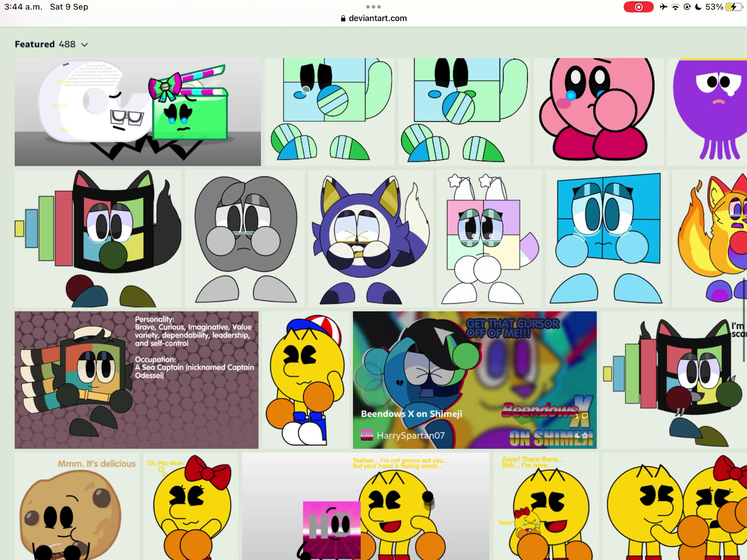Open the Sea Captain Odessei personality artwork
Screen dimensions: 747x560
click(x=137, y=380)
